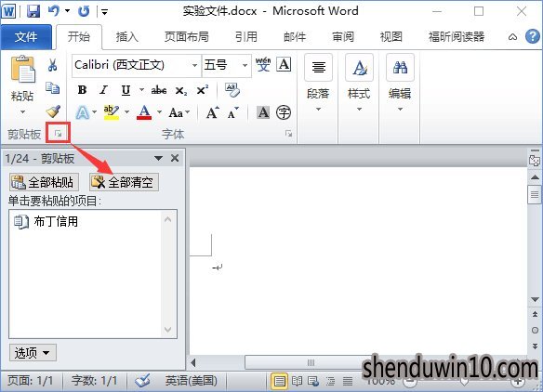Toggle Italic formatting

[103, 90]
